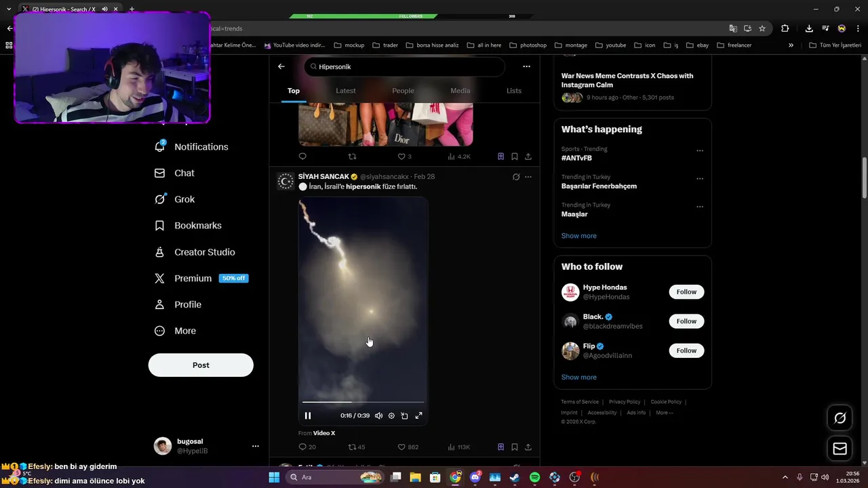Show hidden system tray icons
The height and width of the screenshot is (488, 868).
click(785, 477)
